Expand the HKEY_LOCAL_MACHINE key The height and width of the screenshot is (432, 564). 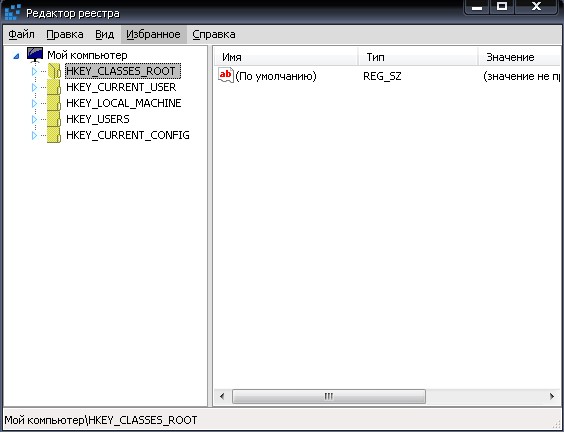pyautogui.click(x=34, y=103)
